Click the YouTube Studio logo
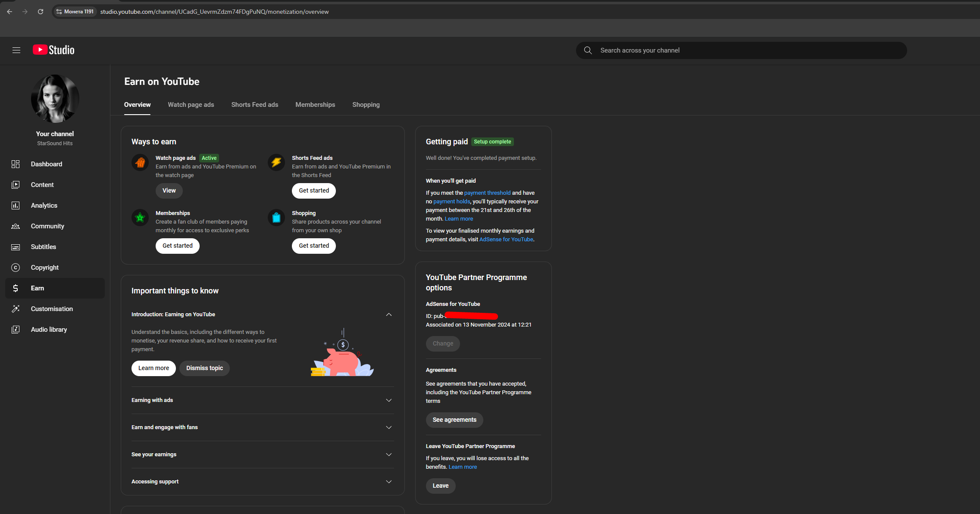This screenshot has width=980, height=514. tap(53, 50)
